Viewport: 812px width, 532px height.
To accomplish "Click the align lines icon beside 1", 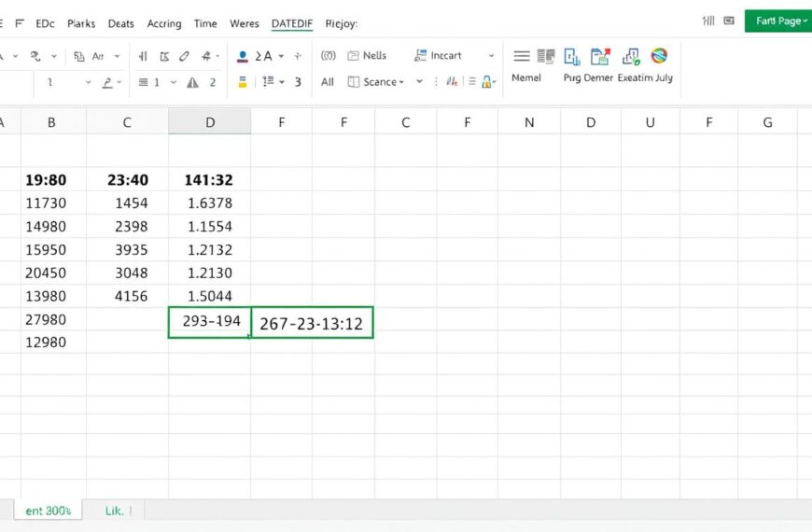I will 144,82.
